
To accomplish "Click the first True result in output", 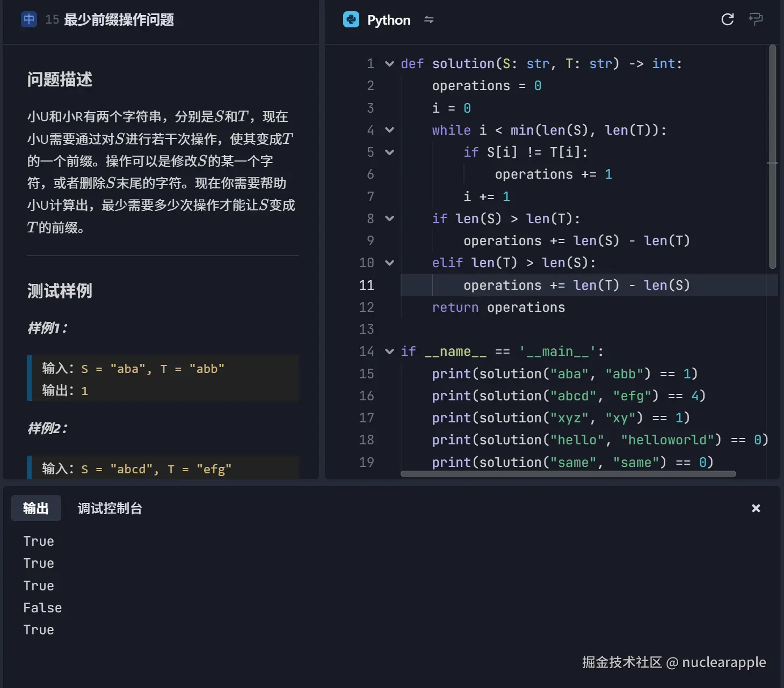I will click(39, 541).
